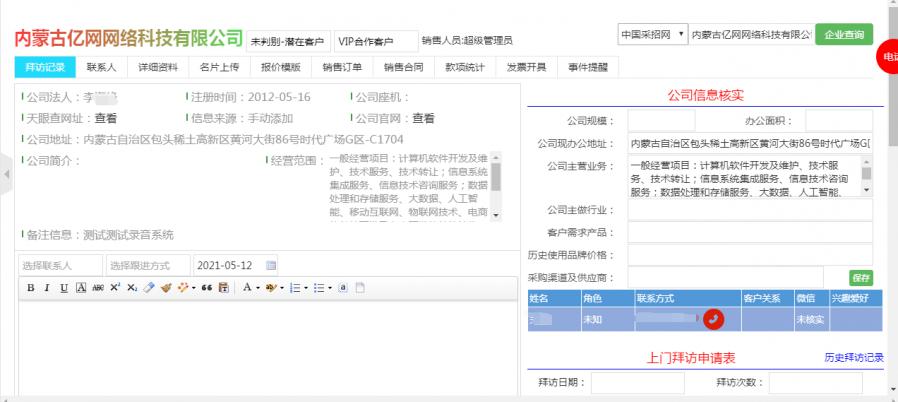Open the 中国采招网 dropdown
The image size is (898, 402).
tap(652, 35)
